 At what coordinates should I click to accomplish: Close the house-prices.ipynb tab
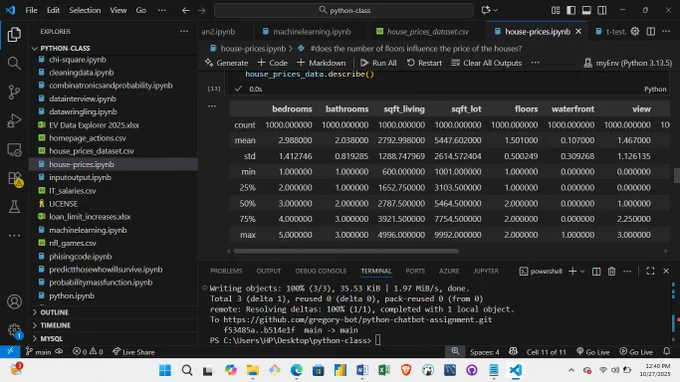579,31
